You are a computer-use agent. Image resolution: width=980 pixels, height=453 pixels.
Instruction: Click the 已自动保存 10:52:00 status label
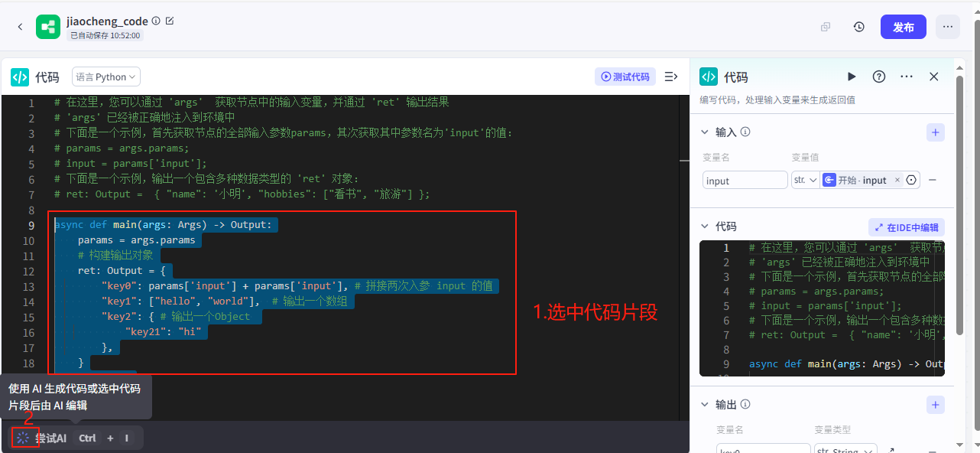coord(105,35)
